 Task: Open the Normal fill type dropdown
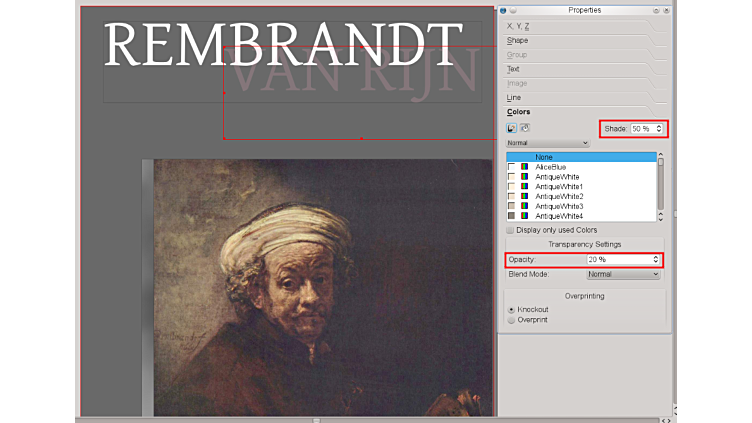[548, 143]
